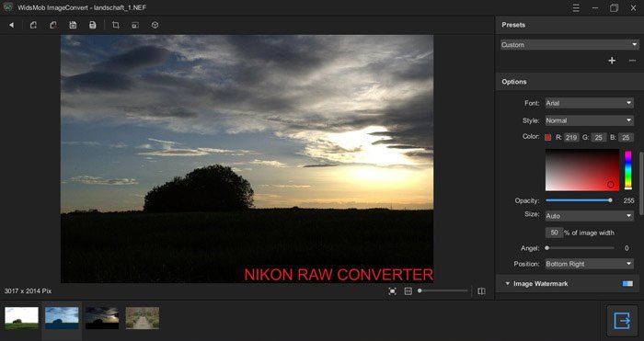Click the main landscape preview image
Image resolution: width=644 pixels, height=341 pixels.
[x=247, y=159]
